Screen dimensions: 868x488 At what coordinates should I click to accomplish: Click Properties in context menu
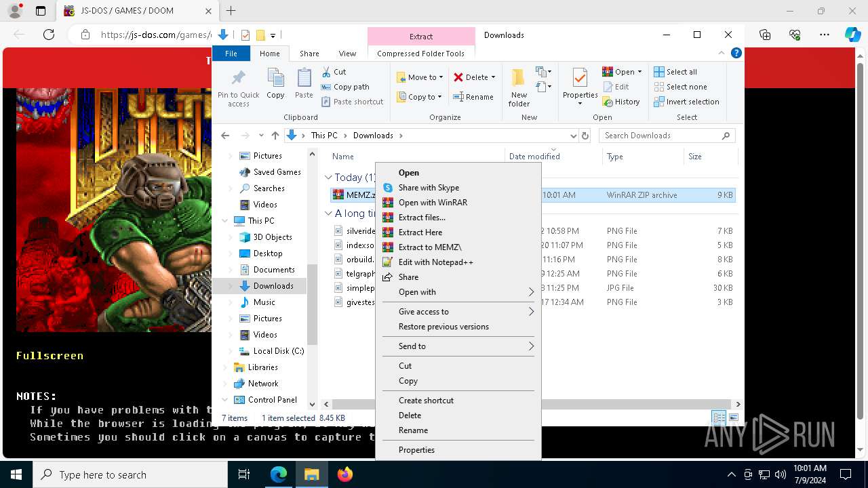tap(458, 450)
